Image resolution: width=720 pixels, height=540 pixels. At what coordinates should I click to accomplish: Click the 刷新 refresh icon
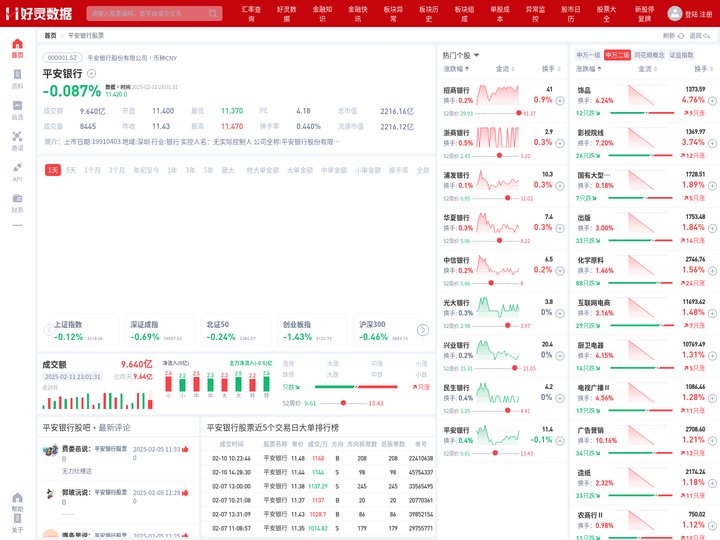[x=681, y=35]
